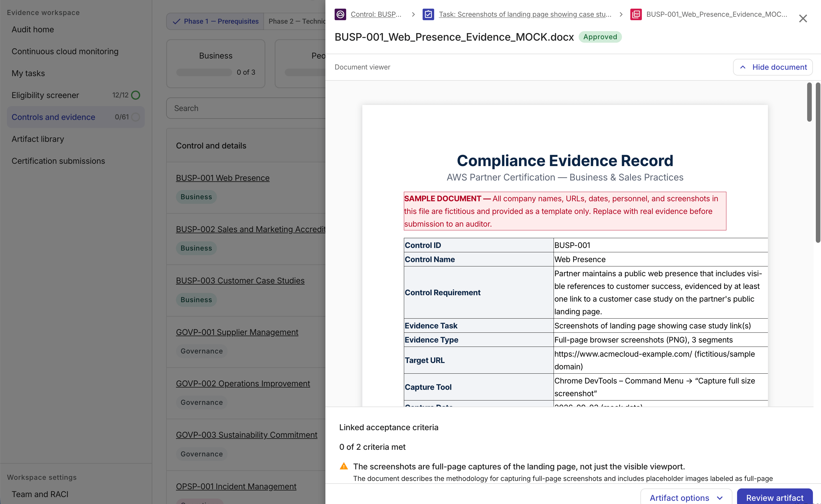Click the panel outer scrollbar
Screen dimensions: 821x504
pyautogui.click(x=818, y=163)
